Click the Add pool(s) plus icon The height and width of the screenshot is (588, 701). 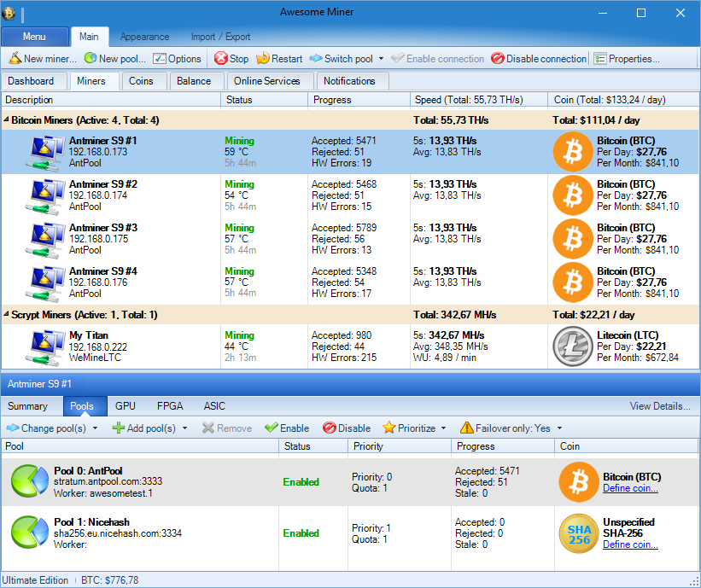119,428
